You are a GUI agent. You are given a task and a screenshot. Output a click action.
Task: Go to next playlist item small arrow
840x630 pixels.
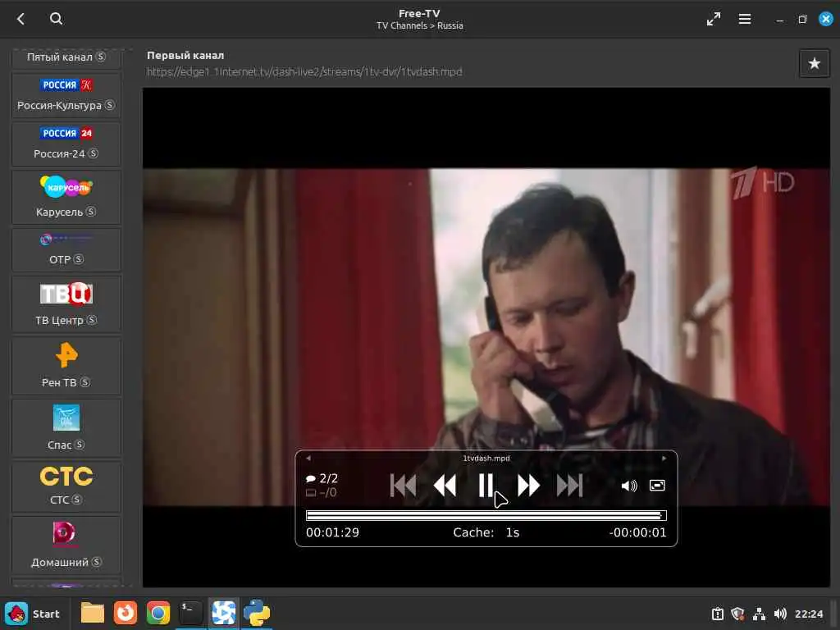coord(664,458)
